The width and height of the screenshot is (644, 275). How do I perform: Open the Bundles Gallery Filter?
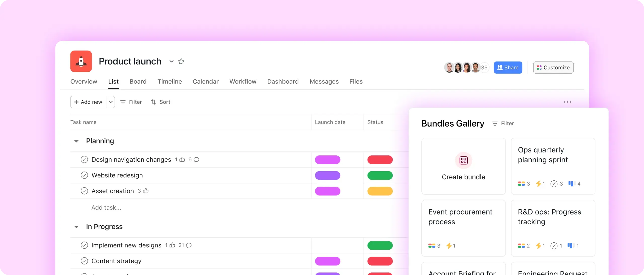[503, 124]
